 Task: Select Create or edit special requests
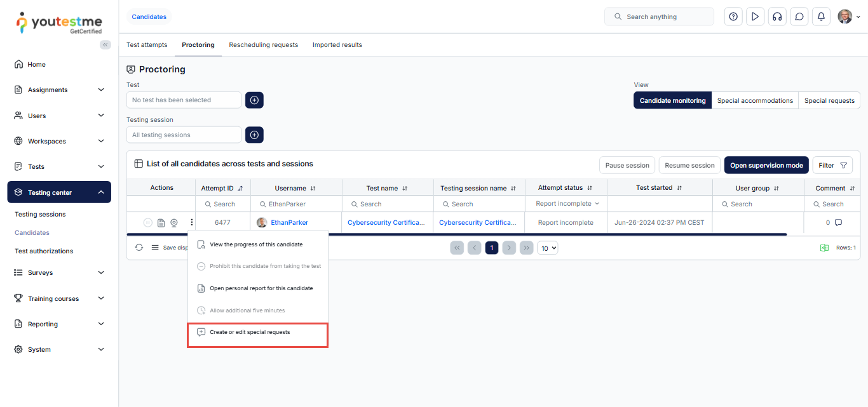(x=250, y=332)
